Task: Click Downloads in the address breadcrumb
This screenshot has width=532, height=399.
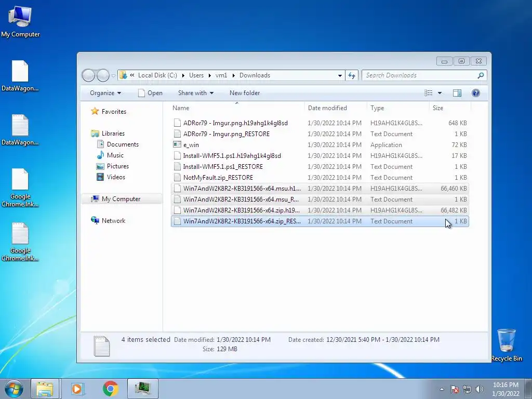Action: pos(255,75)
